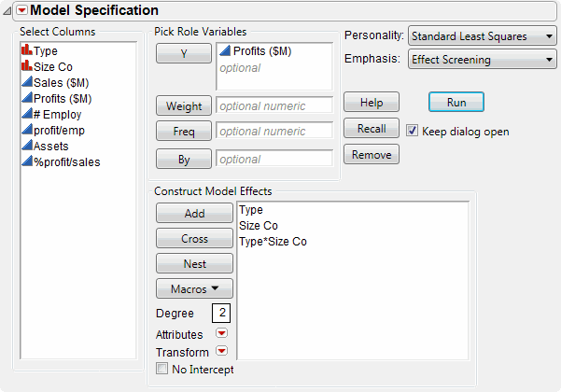Image resolution: width=561 pixels, height=392 pixels.
Task: Select Sales ($M) continuous column icon
Action: [x=26, y=83]
